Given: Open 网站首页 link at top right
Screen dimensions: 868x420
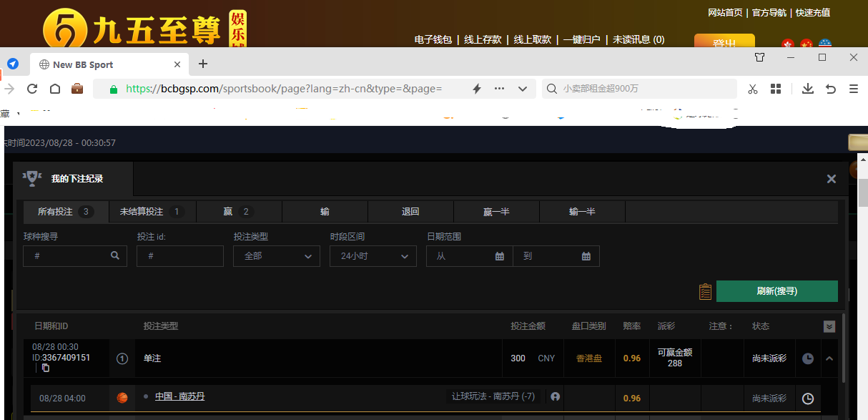Looking at the screenshot, I should coord(725,13).
